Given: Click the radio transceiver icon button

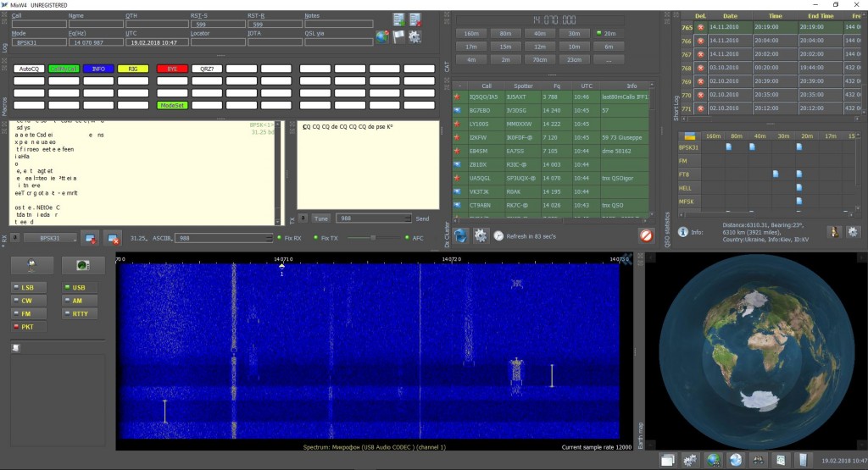Looking at the screenshot, I should point(83,265).
